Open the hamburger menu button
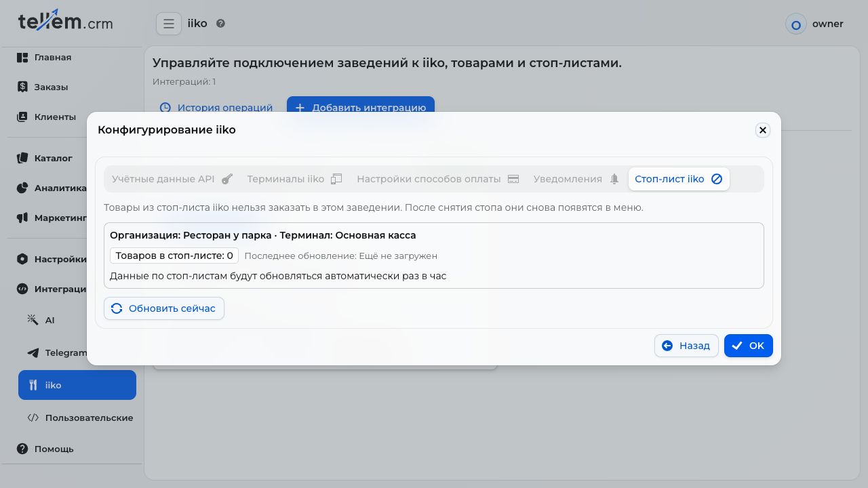The width and height of the screenshot is (868, 488). (x=169, y=24)
